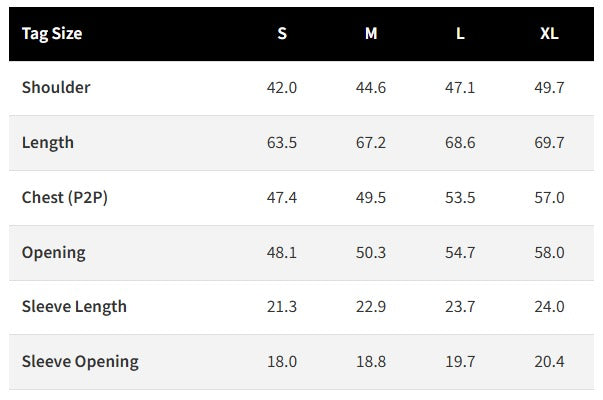This screenshot has height=400, width=603.
Task: Click the Sleeve Opening value 20.4
Action: [x=549, y=362]
